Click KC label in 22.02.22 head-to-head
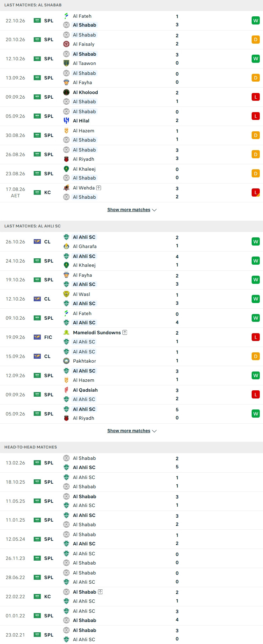 48,596
